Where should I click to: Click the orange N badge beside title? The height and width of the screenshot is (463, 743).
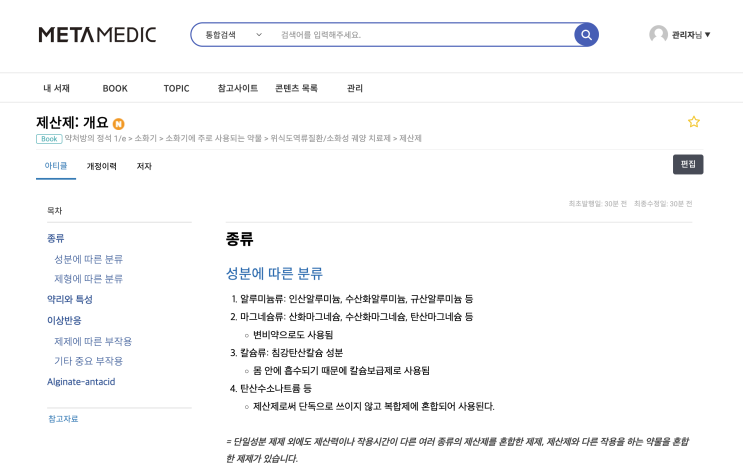pos(118,124)
